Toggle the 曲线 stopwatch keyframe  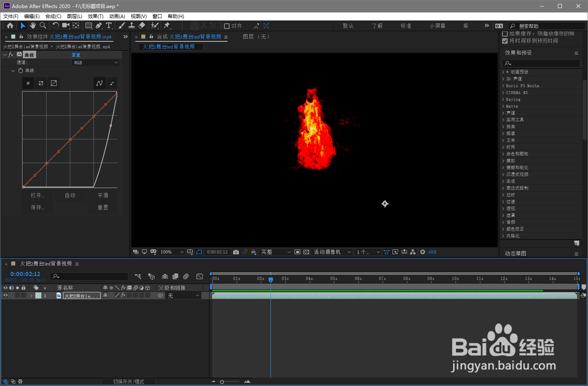point(20,70)
